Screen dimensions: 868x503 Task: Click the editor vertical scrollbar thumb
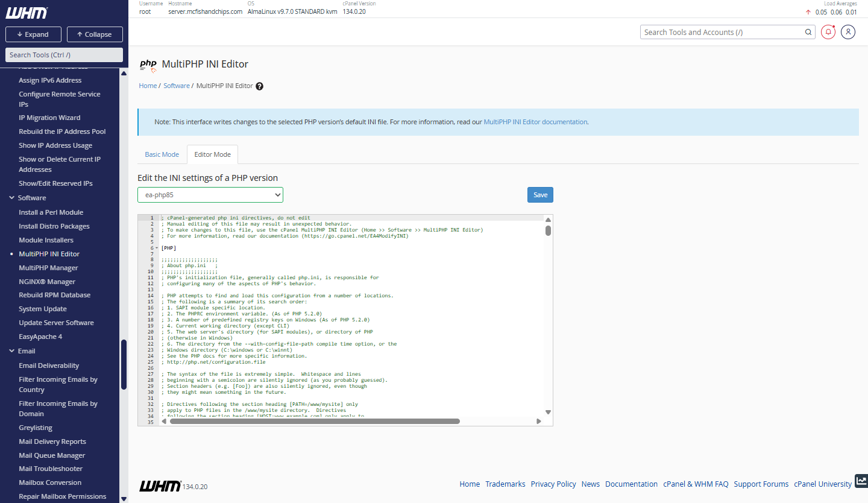point(548,230)
